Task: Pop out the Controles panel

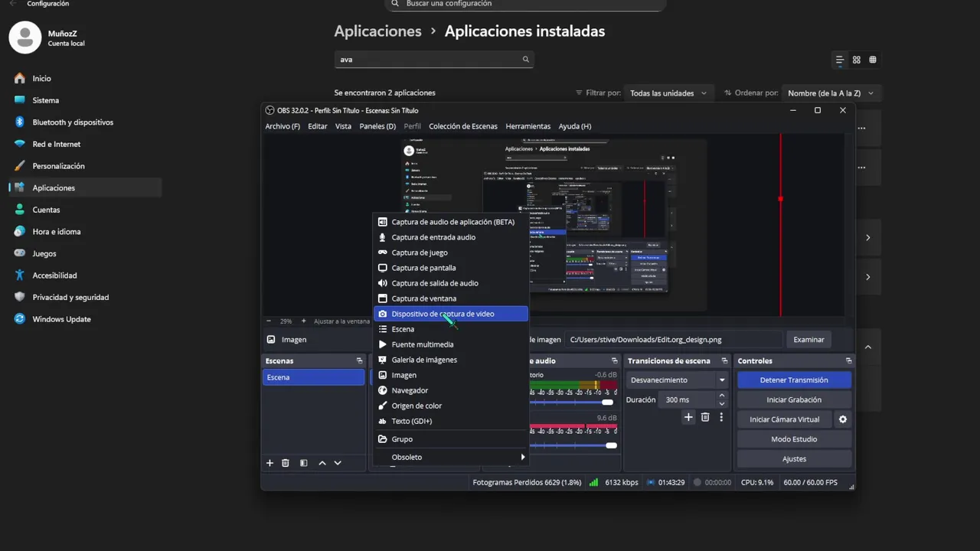Action: (848, 360)
